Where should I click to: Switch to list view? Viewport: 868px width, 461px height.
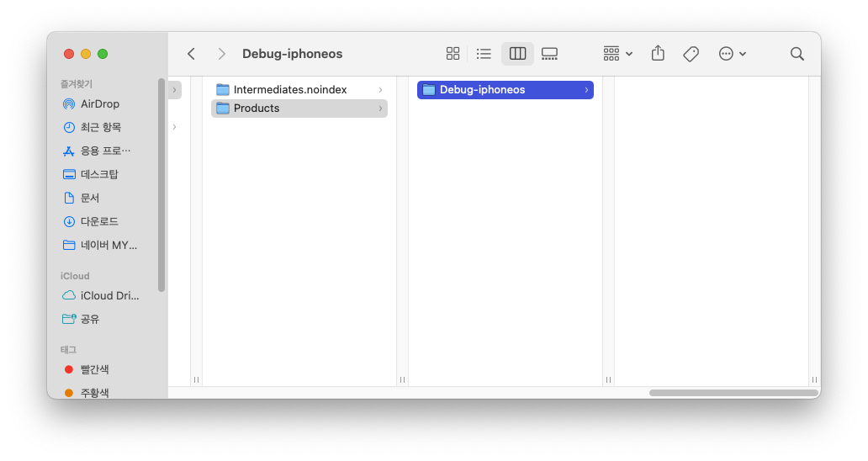(484, 54)
